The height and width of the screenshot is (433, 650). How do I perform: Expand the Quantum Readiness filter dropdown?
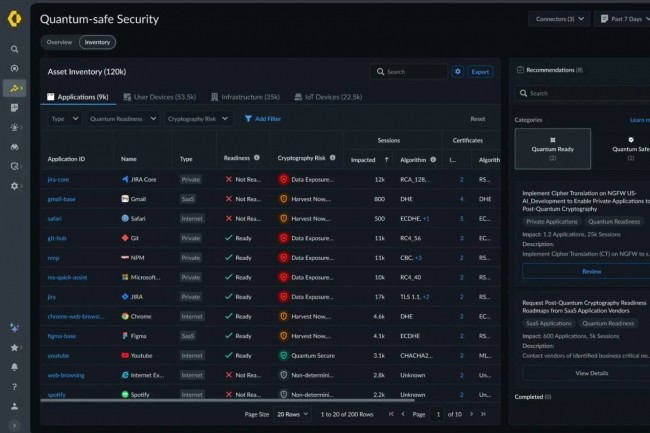click(123, 118)
